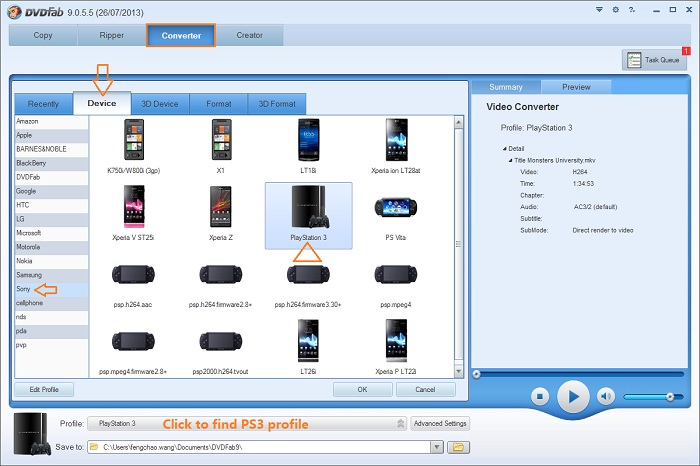Collapse the Title Monsters University.mkv node
Viewport: 700px width, 466px height.
(x=510, y=160)
